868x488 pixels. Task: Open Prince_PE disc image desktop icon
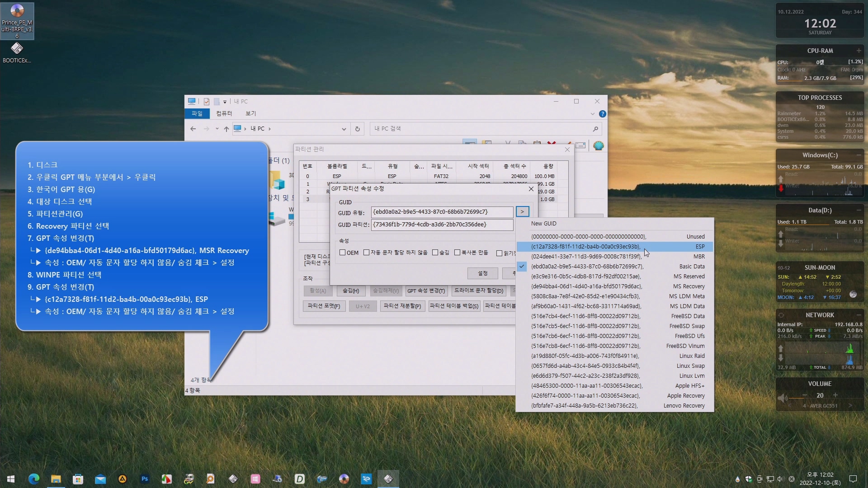click(17, 21)
